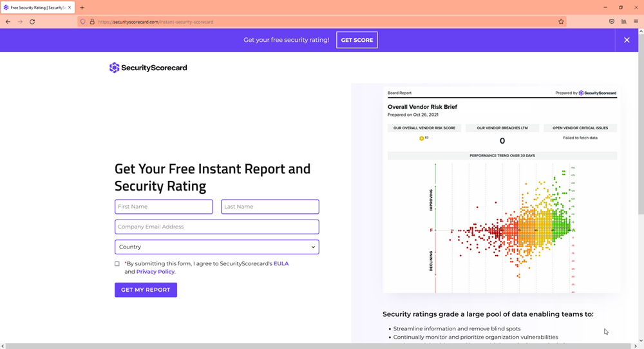Screen dimensions: 644x349
Task: Select the Free Security Rating tab
Action: click(x=37, y=8)
